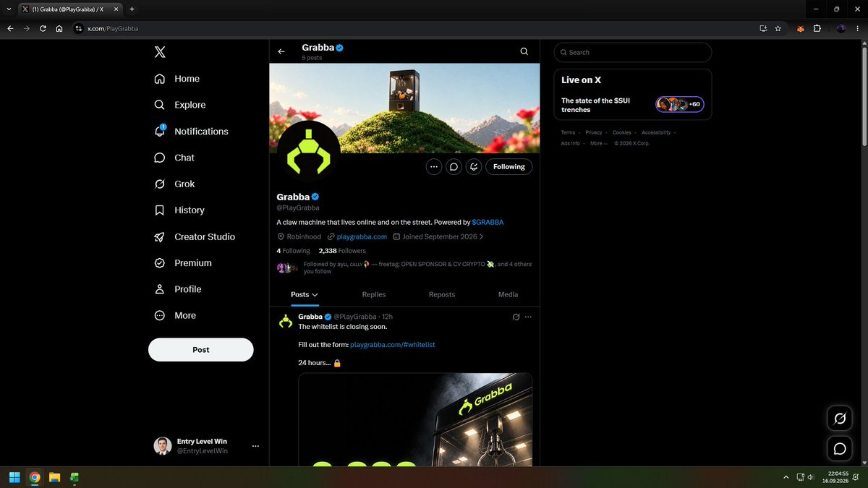Open the Ads info footer link
The width and height of the screenshot is (868, 488).
[x=571, y=143]
